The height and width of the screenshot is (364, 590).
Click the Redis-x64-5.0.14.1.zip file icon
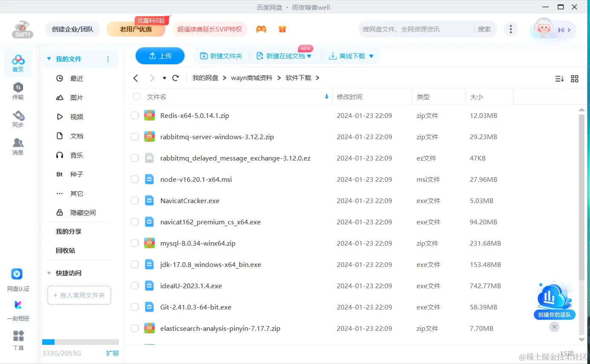tap(149, 115)
